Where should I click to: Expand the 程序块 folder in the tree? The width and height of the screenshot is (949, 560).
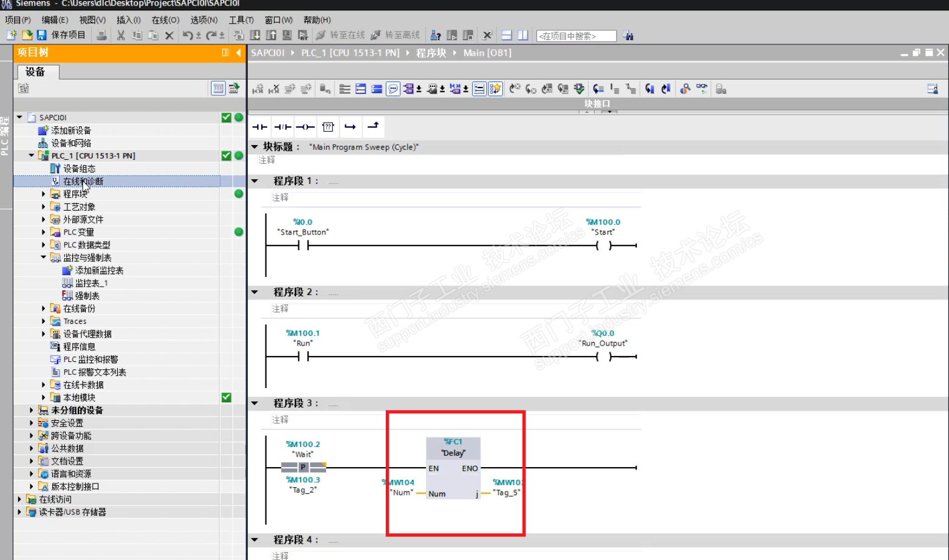coord(44,194)
